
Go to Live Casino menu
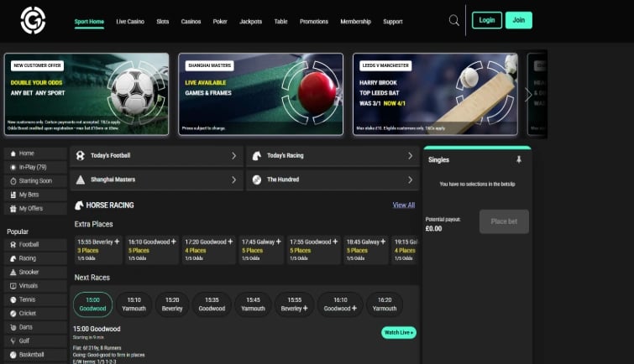click(130, 22)
